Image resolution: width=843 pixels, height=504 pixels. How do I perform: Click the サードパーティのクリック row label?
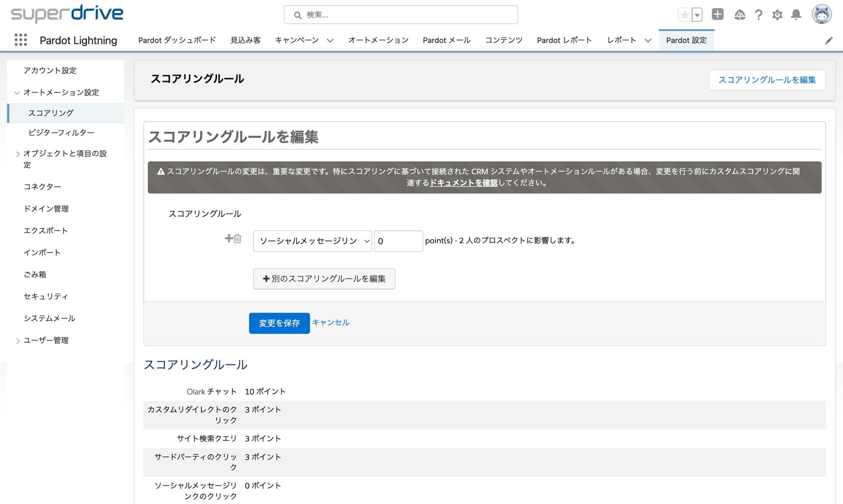pyautogui.click(x=196, y=462)
